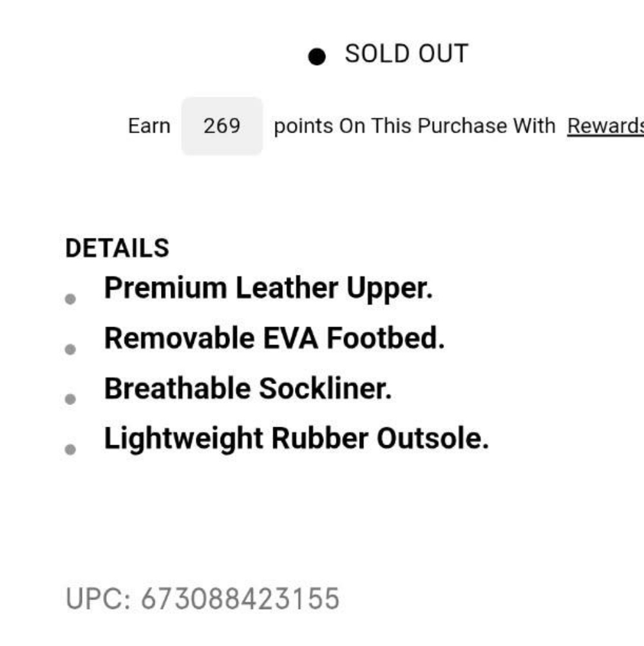
Task: Click bullet beside Removable EVA Footbed
Action: [x=70, y=349]
